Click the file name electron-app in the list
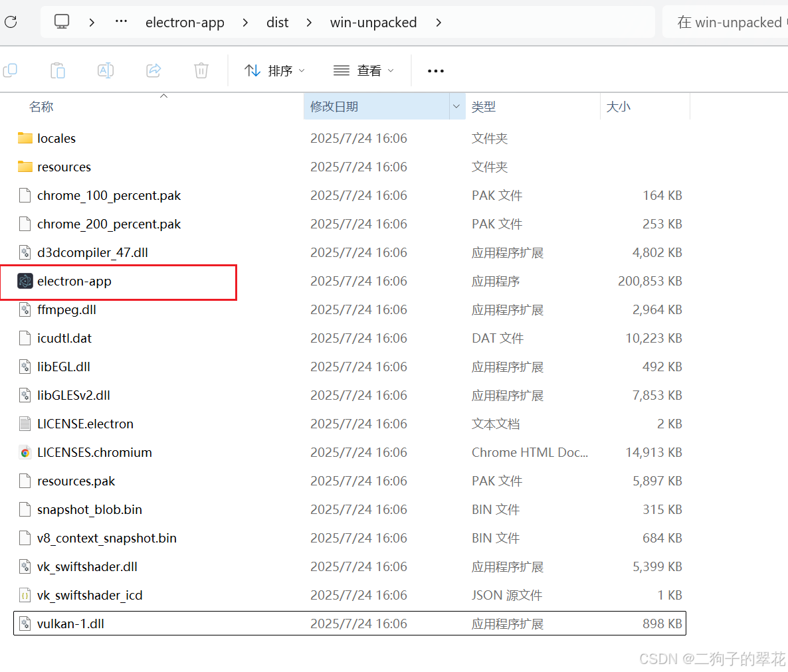The height and width of the screenshot is (672, 788). click(x=74, y=282)
